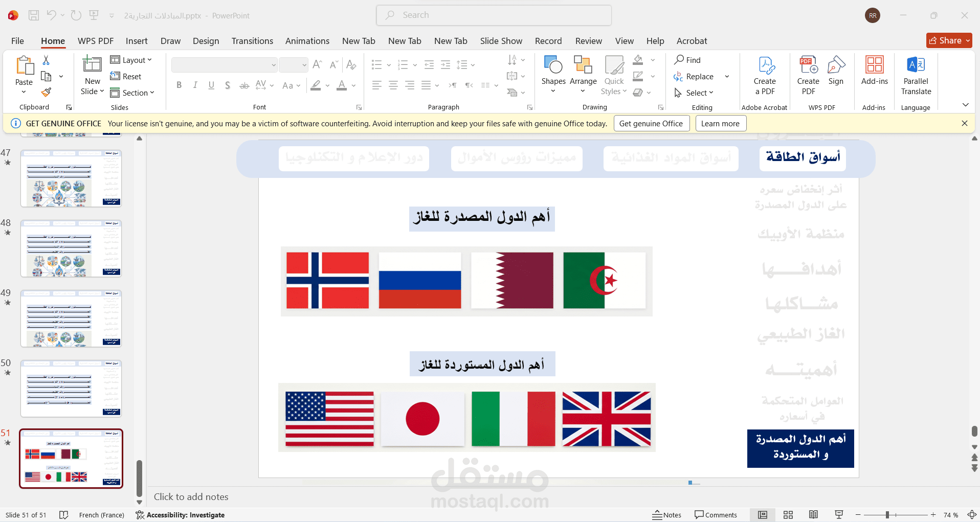The height and width of the screenshot is (522, 980).
Task: Align text to the left
Action: (377, 85)
